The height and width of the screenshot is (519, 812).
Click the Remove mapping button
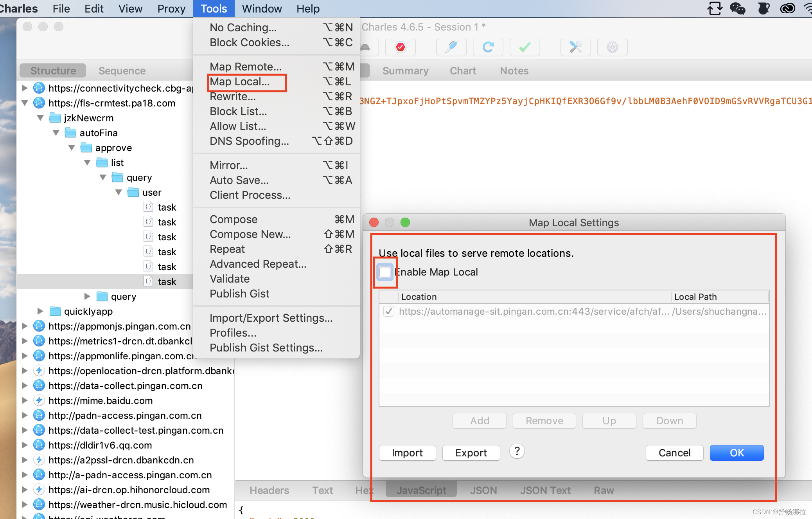[544, 421]
